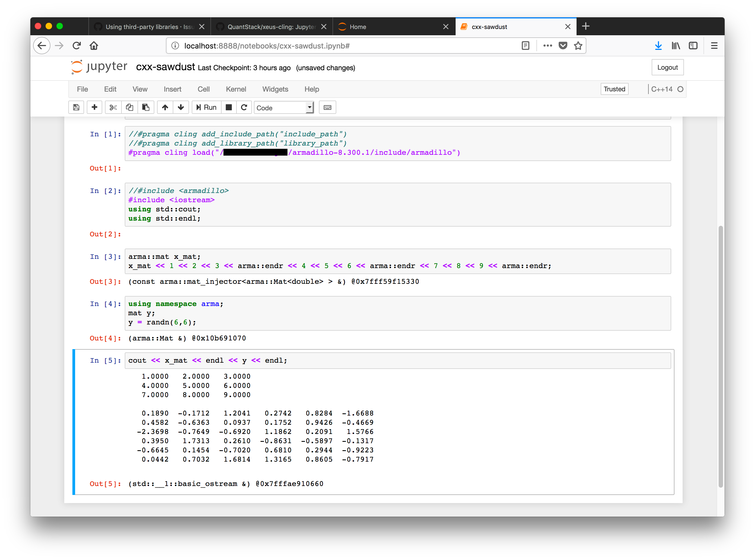
Task: Insert cell below with plus icon
Action: point(94,107)
